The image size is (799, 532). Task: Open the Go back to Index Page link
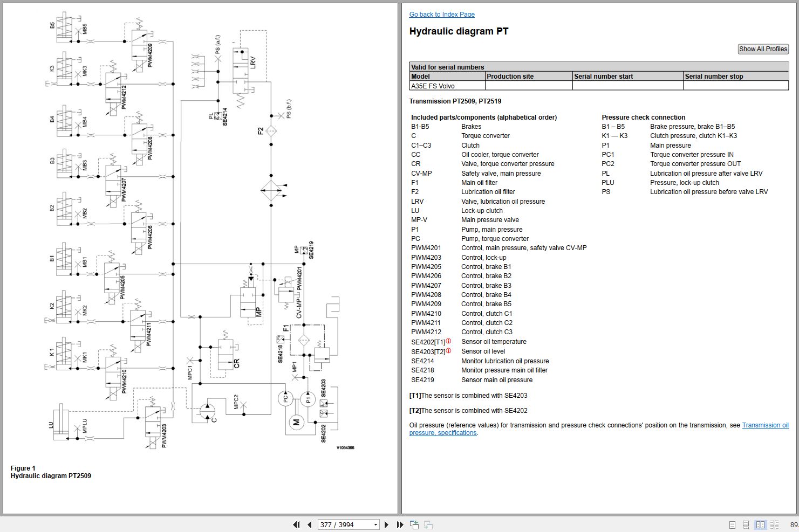442,15
